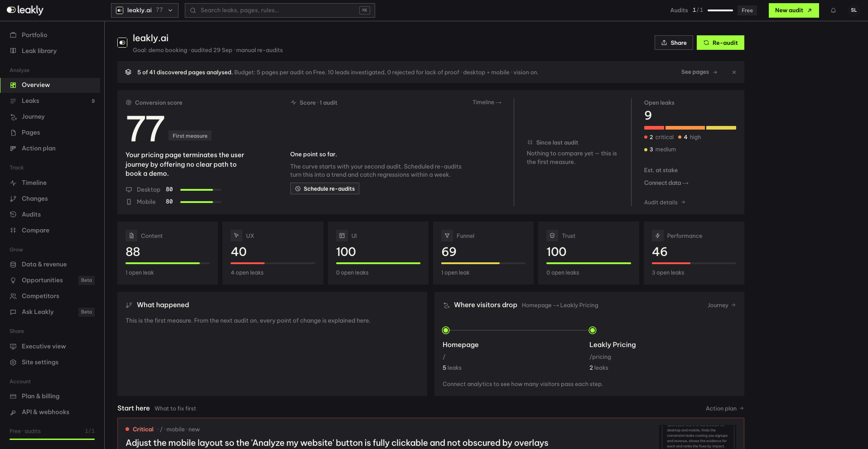This screenshot has width=868, height=449.
Task: Focus the search leaks, pages, rules field
Action: [280, 10]
